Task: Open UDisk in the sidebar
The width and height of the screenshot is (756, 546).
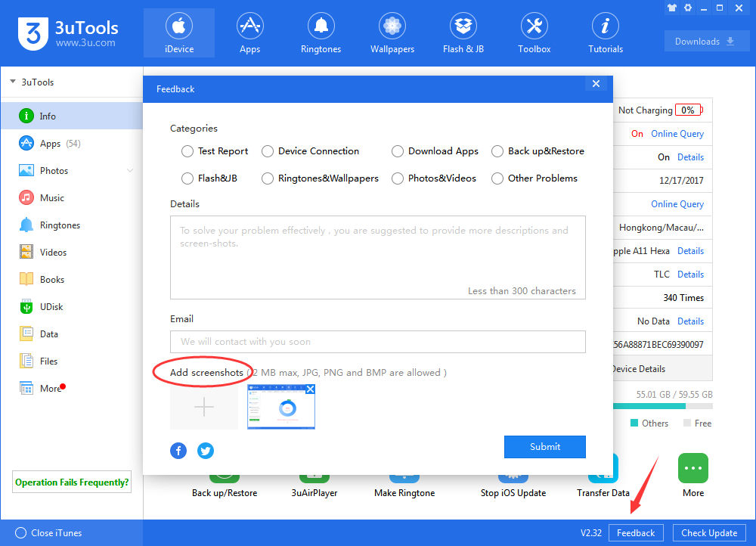Action: pyautogui.click(x=72, y=307)
